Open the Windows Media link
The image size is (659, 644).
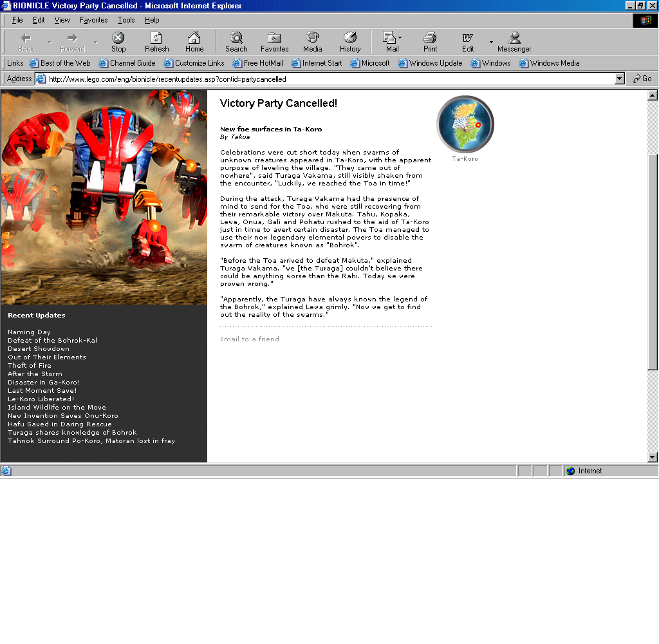tap(549, 63)
